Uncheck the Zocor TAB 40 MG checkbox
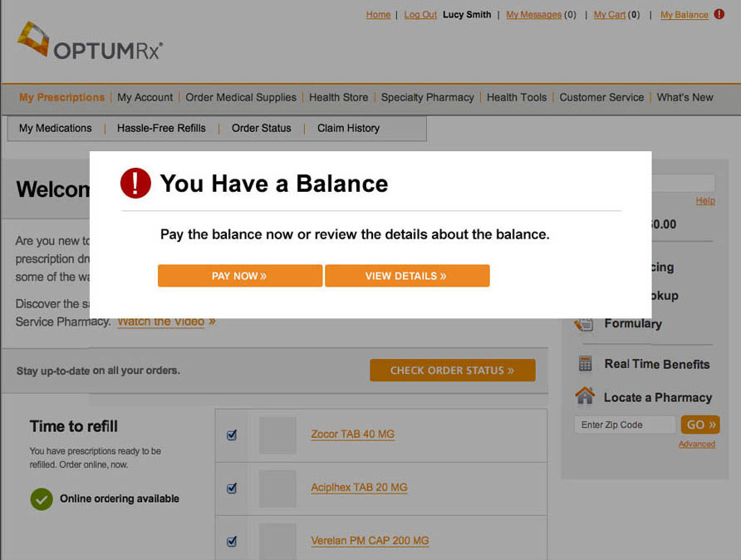This screenshot has height=560, width=741. click(232, 435)
